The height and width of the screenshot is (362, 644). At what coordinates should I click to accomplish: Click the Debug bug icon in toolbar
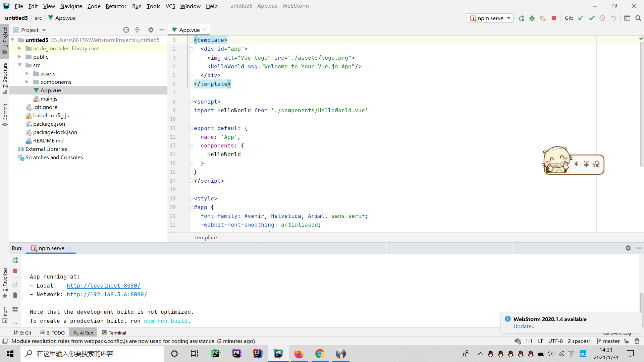click(532, 18)
